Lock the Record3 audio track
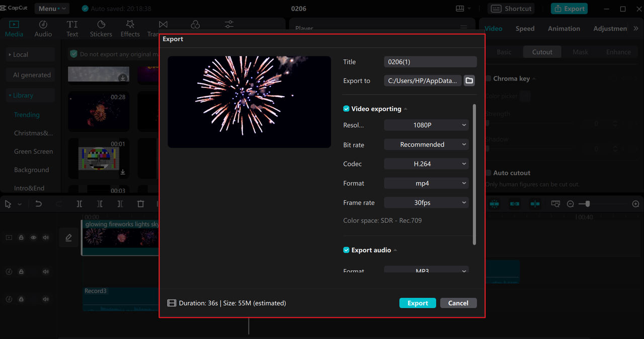Image resolution: width=644 pixels, height=339 pixels. click(x=21, y=299)
